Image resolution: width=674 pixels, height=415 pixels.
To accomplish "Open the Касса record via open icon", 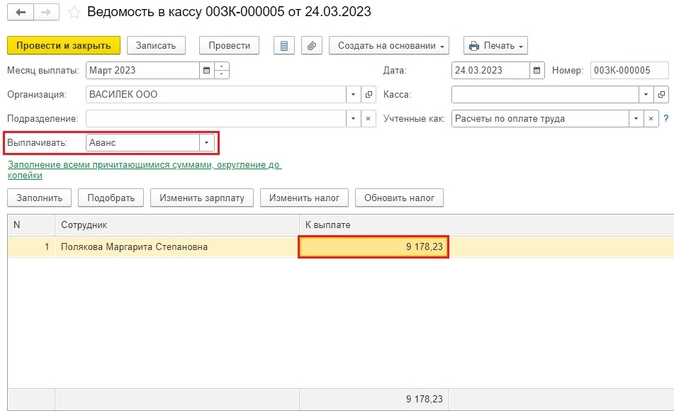I will tap(661, 95).
